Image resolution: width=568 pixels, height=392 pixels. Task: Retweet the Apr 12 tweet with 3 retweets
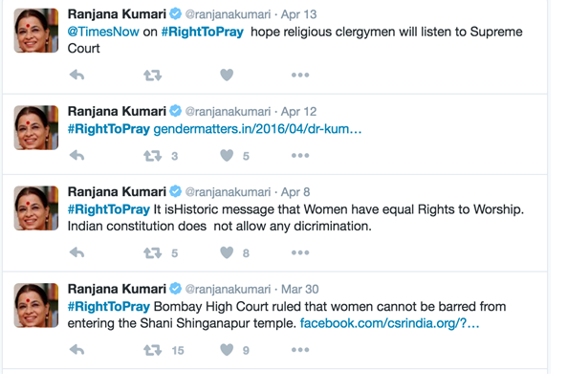coord(152,156)
